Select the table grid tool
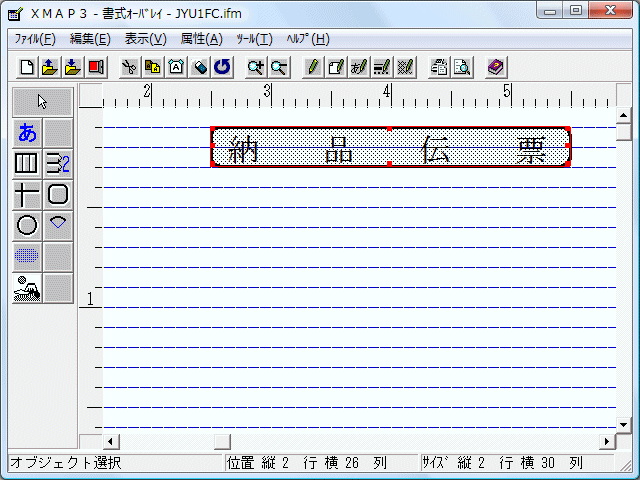The width and height of the screenshot is (640, 480). point(27,164)
